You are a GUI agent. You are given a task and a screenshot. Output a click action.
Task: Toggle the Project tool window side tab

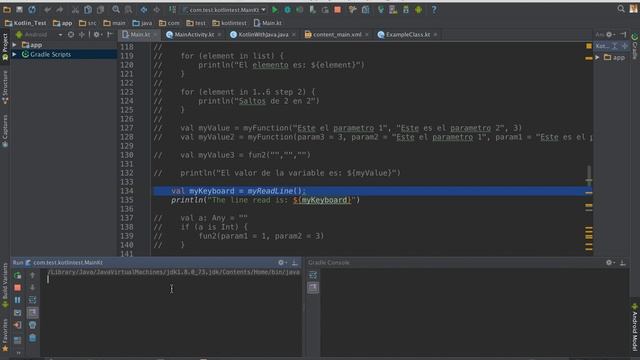tap(5, 47)
